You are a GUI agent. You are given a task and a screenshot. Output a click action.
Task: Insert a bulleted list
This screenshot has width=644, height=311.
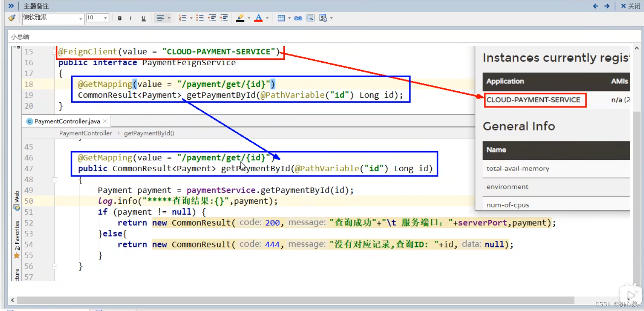coord(200,18)
